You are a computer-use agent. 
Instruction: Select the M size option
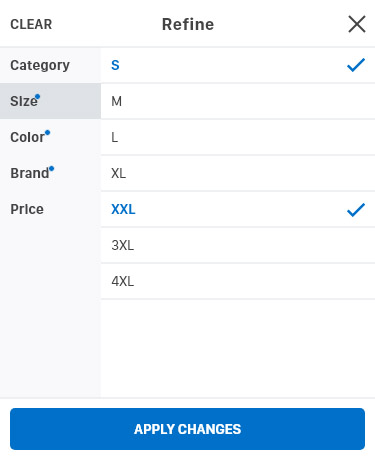click(x=238, y=101)
